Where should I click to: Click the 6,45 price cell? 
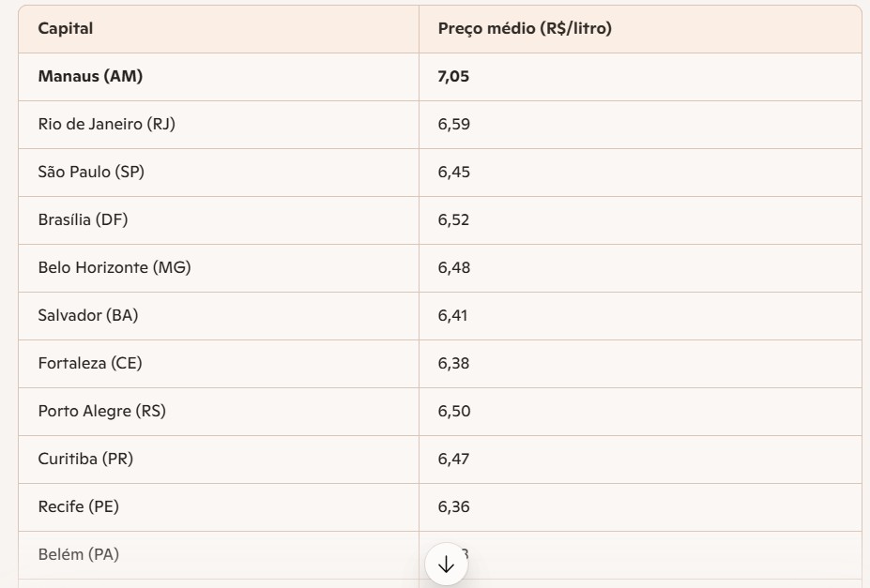(x=453, y=173)
